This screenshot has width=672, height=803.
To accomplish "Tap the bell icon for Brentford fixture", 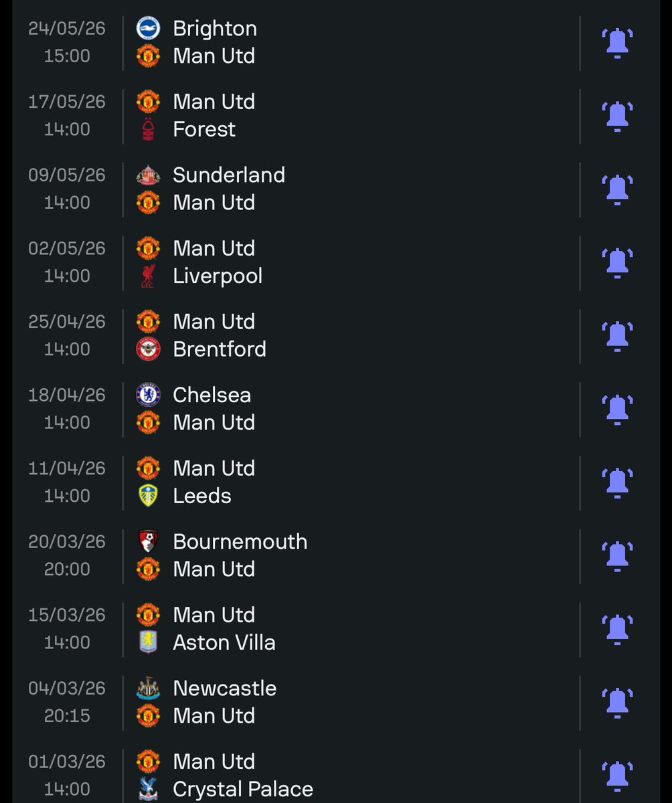I will point(617,336).
